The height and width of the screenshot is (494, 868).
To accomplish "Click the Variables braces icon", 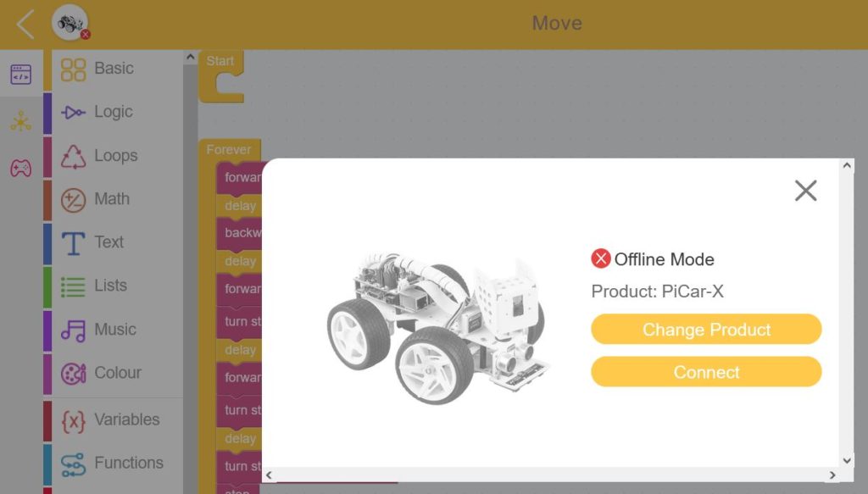I will point(73,421).
